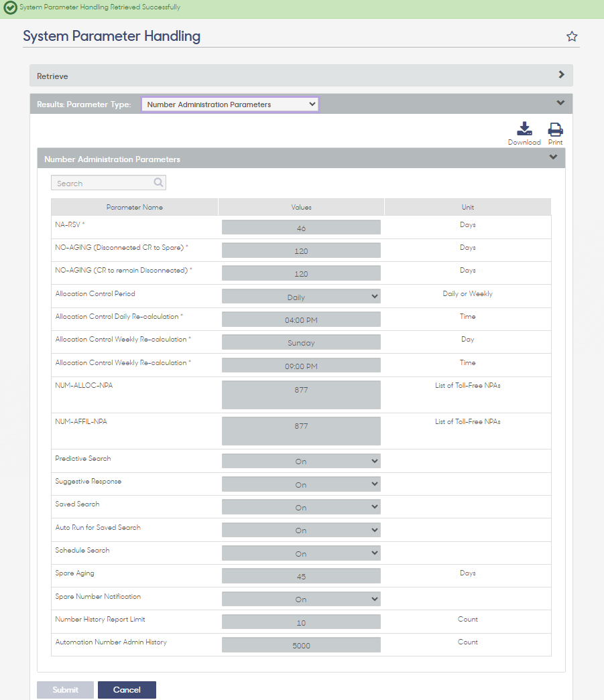The height and width of the screenshot is (700, 604).
Task: Click 'Predictive Search' parameter name
Action: click(x=83, y=458)
